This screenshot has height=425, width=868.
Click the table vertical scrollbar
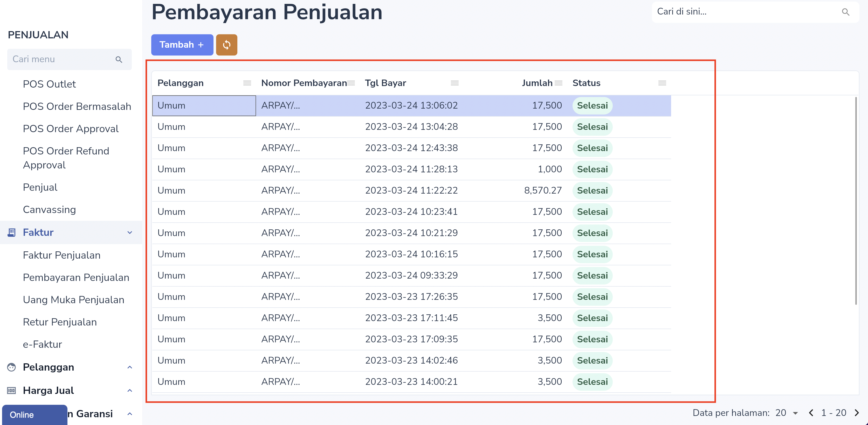point(856,201)
